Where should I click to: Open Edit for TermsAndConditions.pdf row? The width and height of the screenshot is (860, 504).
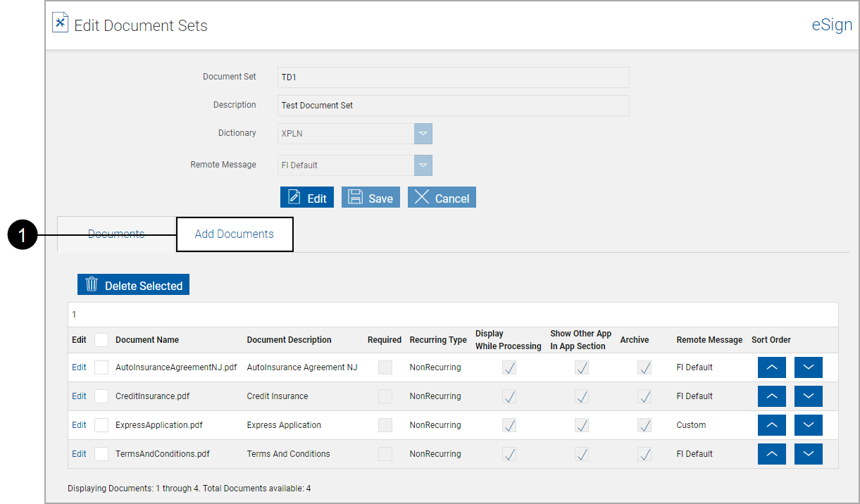point(78,453)
